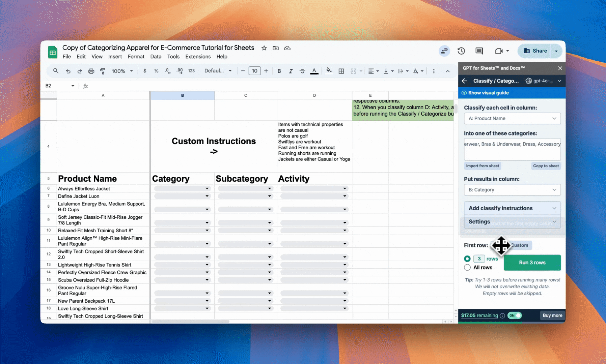Screen dimensions: 606x364
Task: Open the Name box dropdown for B2
Action: (x=73, y=86)
